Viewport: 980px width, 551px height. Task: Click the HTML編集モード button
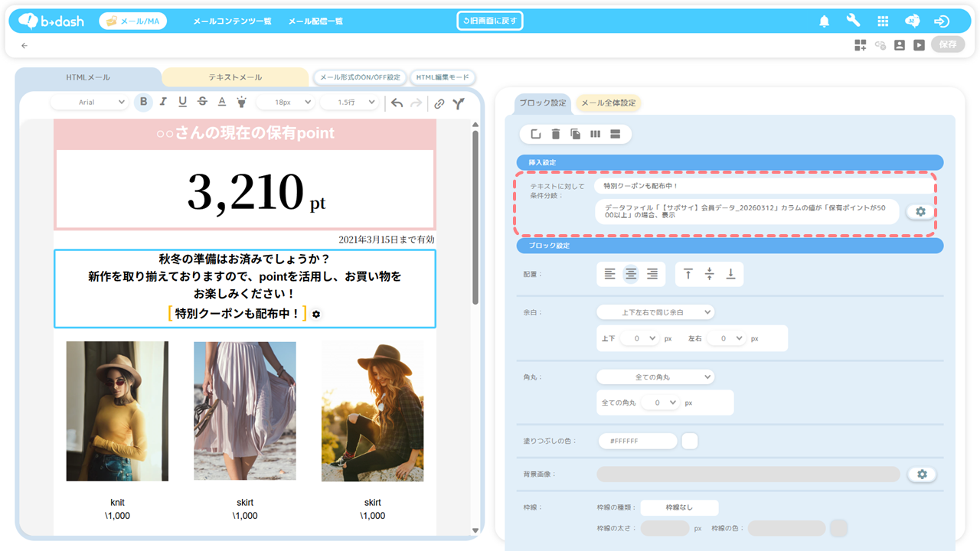pos(443,77)
